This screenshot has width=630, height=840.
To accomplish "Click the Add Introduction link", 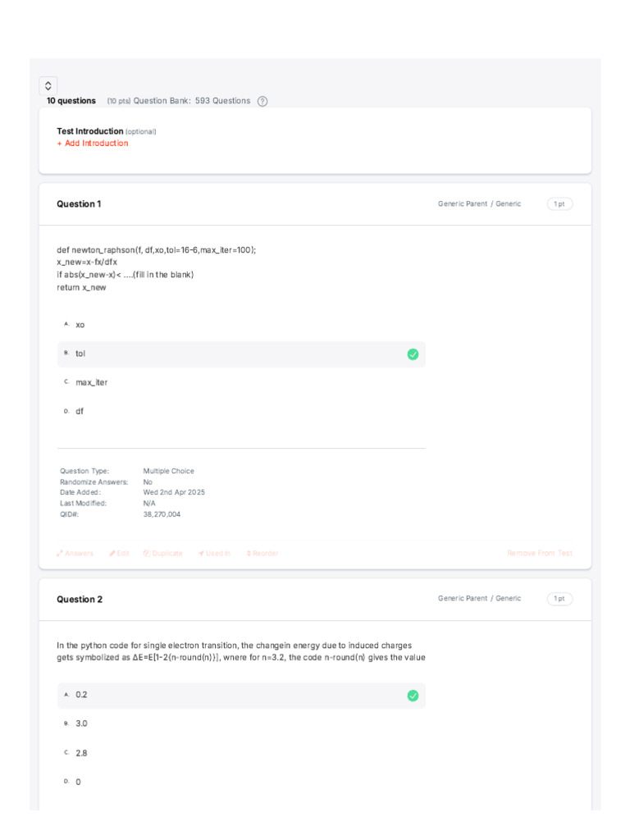I will coord(93,144).
